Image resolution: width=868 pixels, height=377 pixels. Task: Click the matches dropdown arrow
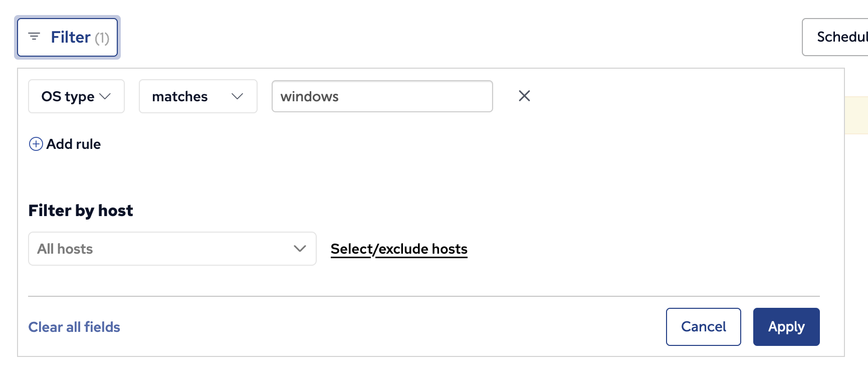[238, 96]
